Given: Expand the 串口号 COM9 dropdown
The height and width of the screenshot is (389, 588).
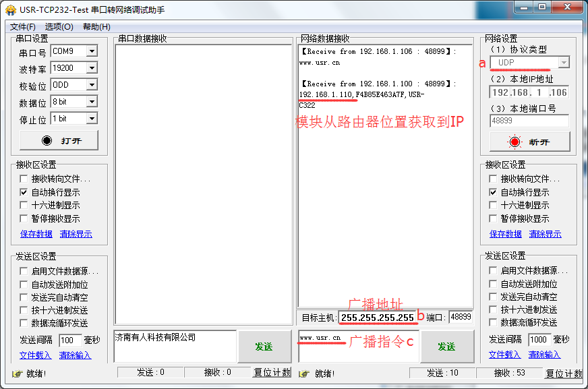Looking at the screenshot, I should pyautogui.click(x=92, y=51).
